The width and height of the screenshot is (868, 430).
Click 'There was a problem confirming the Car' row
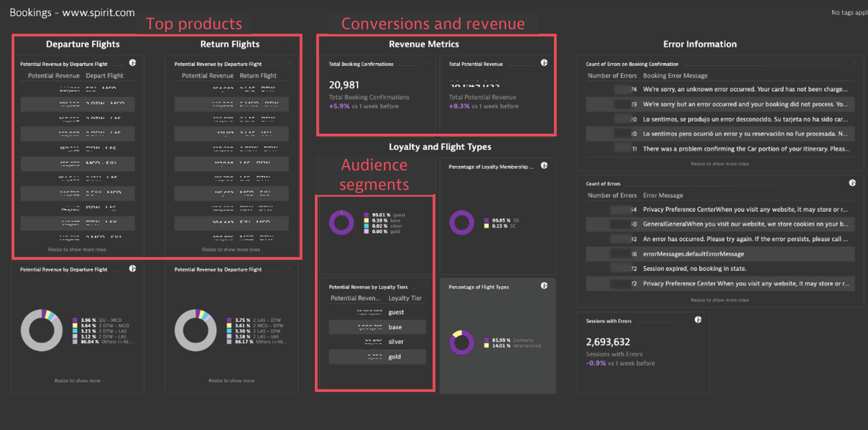(x=720, y=149)
